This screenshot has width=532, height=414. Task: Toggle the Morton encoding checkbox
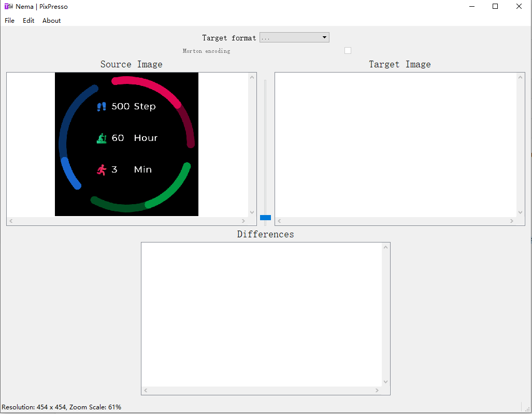[348, 51]
